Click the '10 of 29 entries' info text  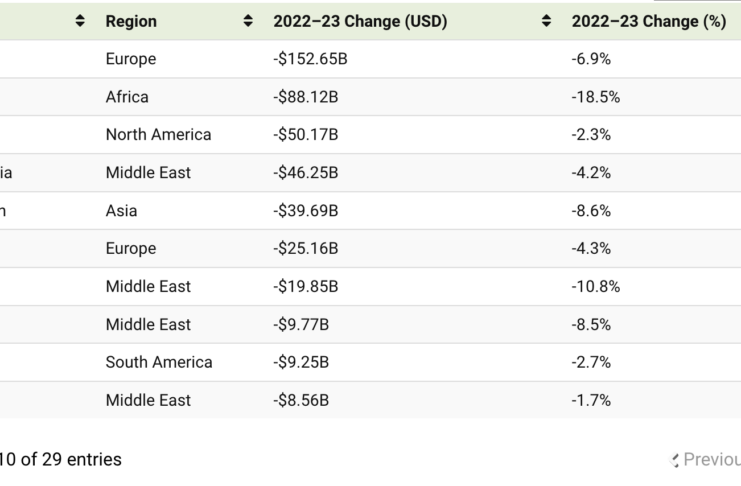click(60, 460)
